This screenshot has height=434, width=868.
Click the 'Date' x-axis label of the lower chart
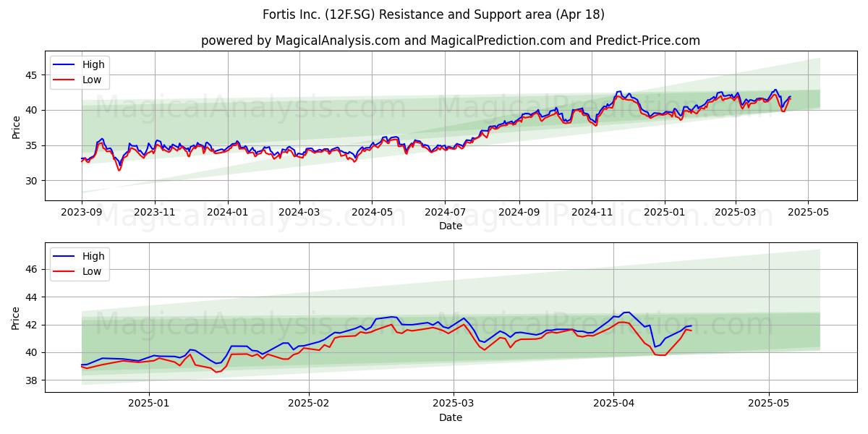(x=451, y=417)
